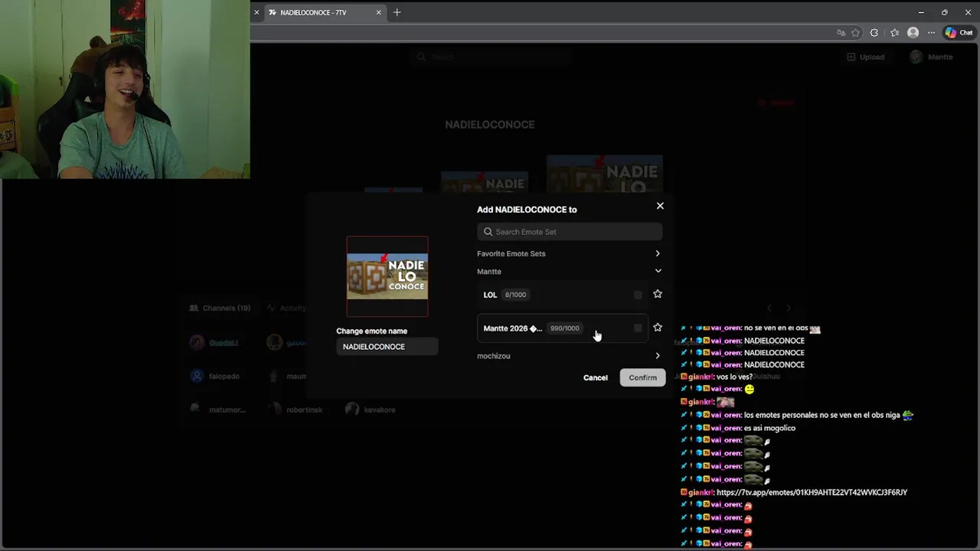The height and width of the screenshot is (551, 980).
Task: Favorite the Mantte 2026 emote set star
Action: pyautogui.click(x=658, y=328)
